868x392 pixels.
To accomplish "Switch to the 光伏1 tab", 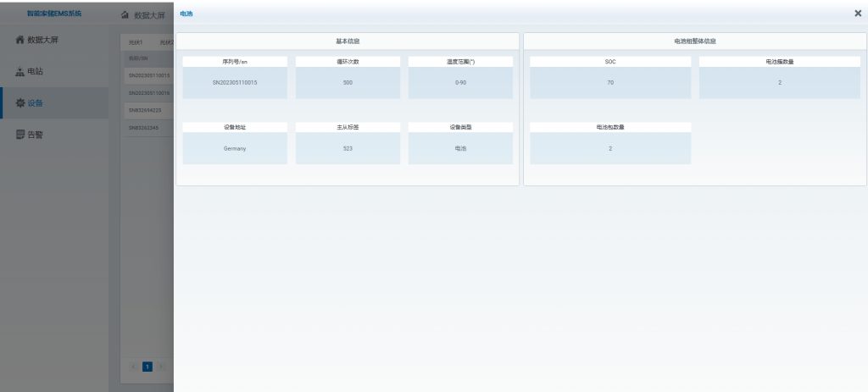I will (136, 41).
